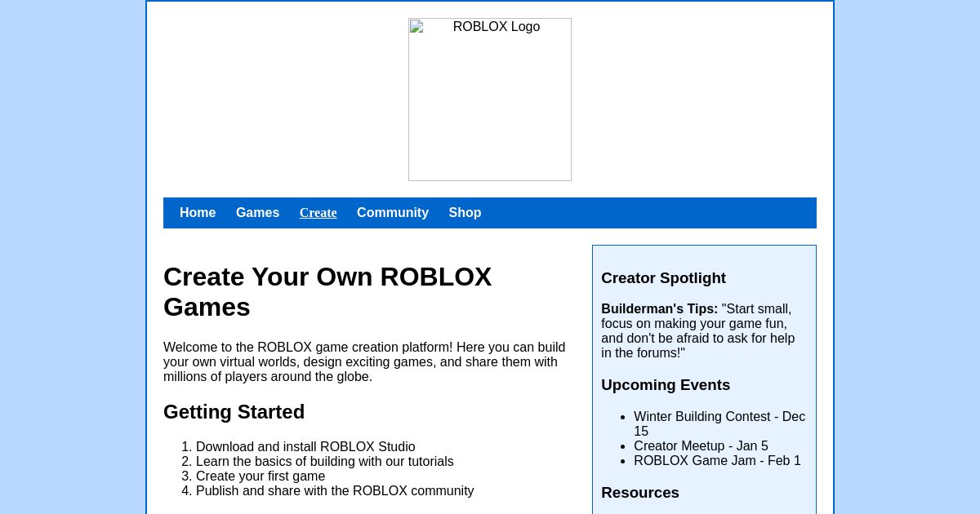Click the Upcoming Events heading

[x=666, y=384]
